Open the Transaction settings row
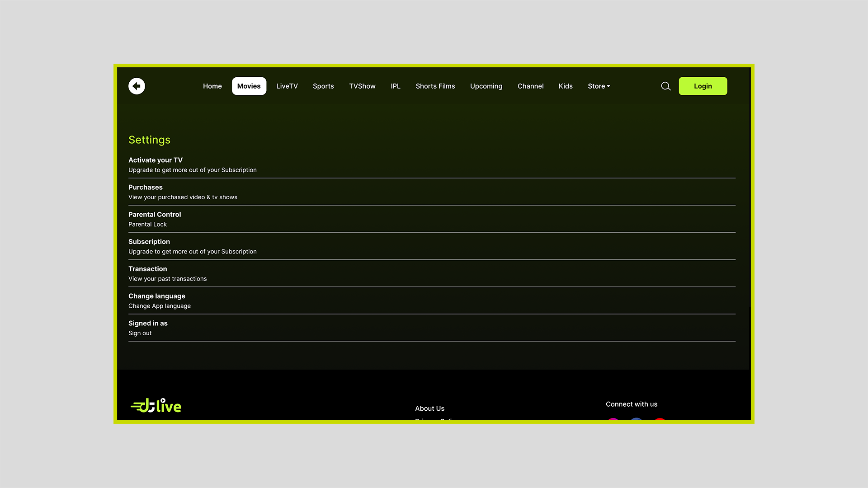This screenshot has height=488, width=868. [x=147, y=269]
